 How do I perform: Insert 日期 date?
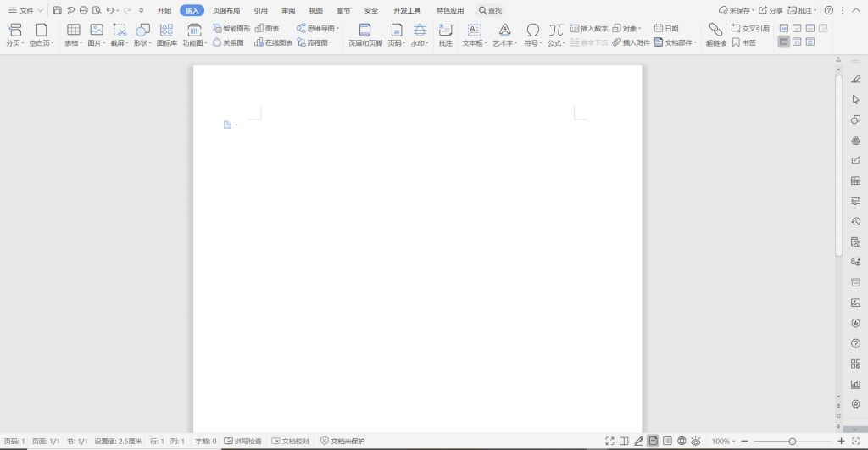[666, 28]
